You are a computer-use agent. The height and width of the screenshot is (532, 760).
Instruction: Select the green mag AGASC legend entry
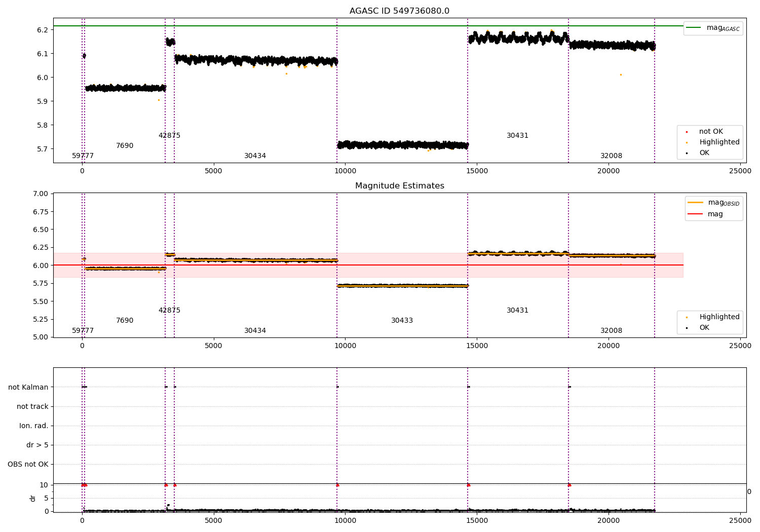pos(713,28)
